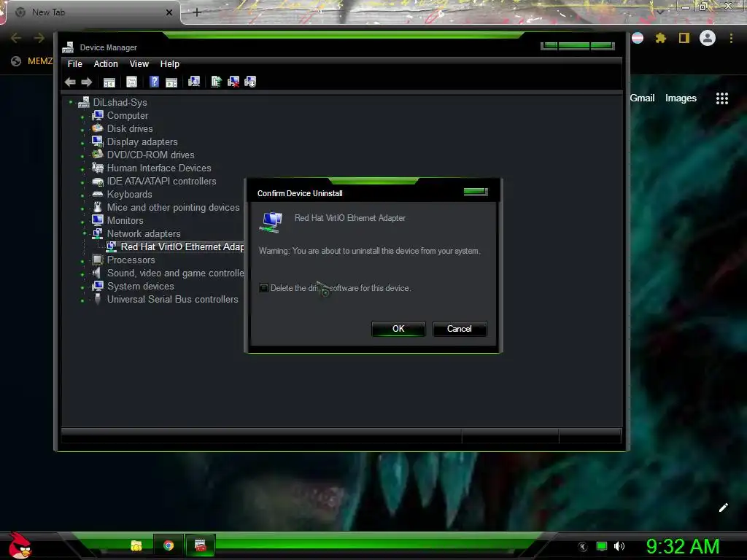Click the Disk drives category icon

tap(98, 128)
